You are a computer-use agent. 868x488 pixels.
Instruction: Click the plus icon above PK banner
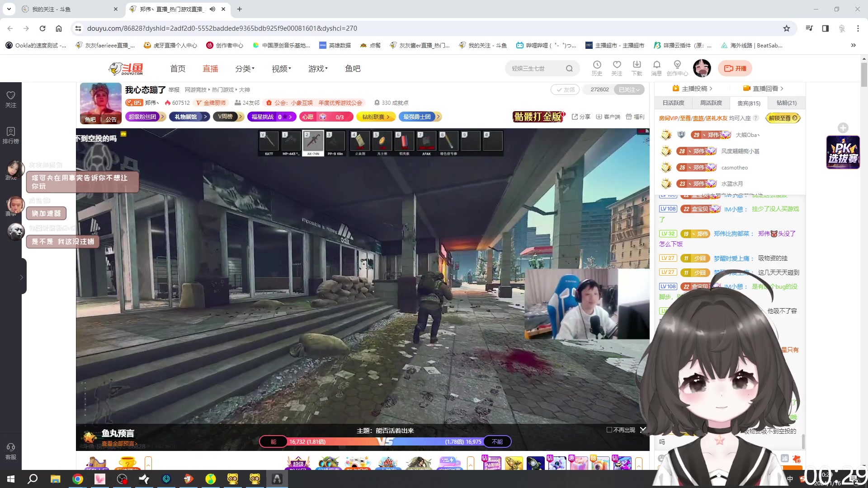click(x=843, y=128)
